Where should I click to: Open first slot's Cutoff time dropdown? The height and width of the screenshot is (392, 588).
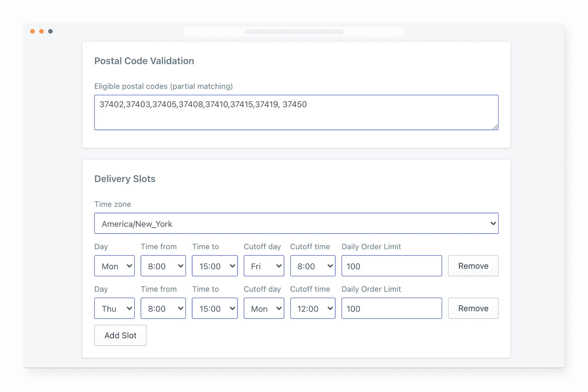click(313, 266)
